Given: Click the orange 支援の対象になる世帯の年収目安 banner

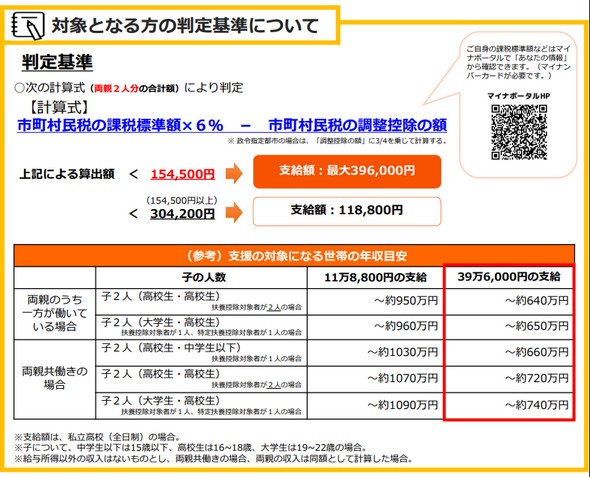Looking at the screenshot, I should (x=294, y=256).
